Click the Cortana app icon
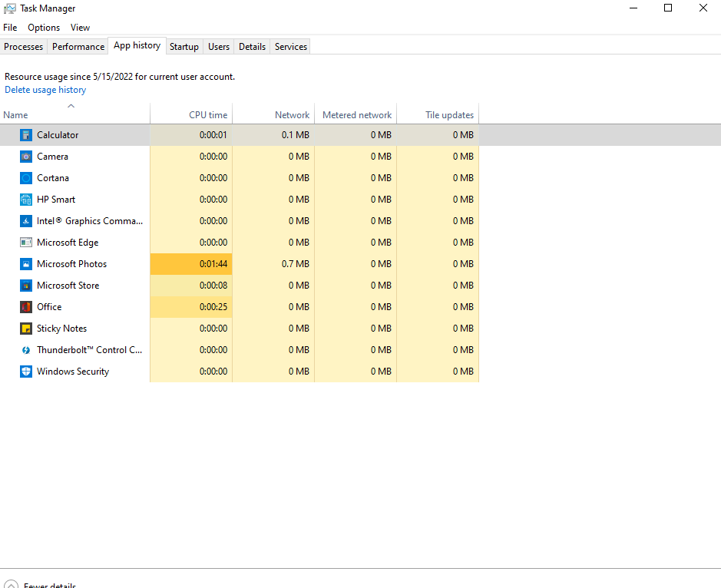The width and height of the screenshot is (721, 588). click(26, 178)
